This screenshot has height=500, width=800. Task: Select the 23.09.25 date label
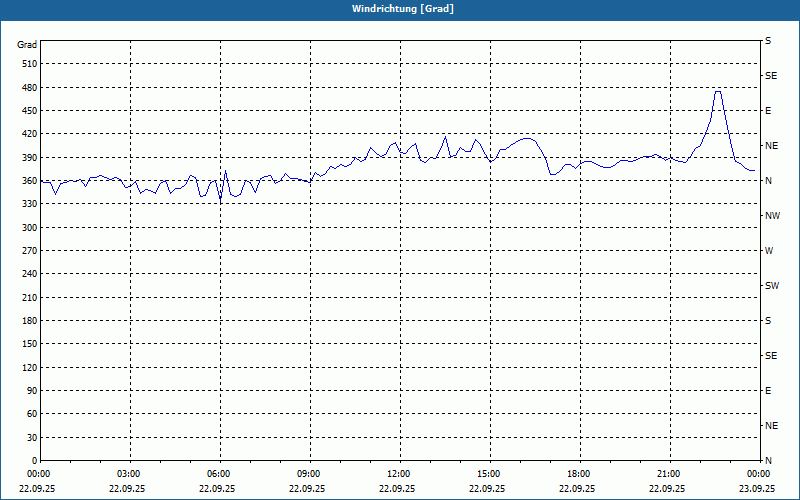pyautogui.click(x=757, y=489)
